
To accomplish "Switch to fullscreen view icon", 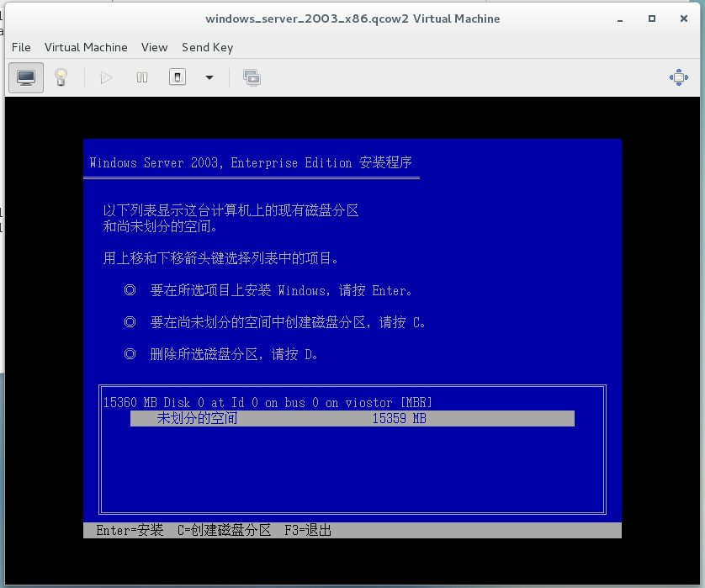I will tap(679, 77).
